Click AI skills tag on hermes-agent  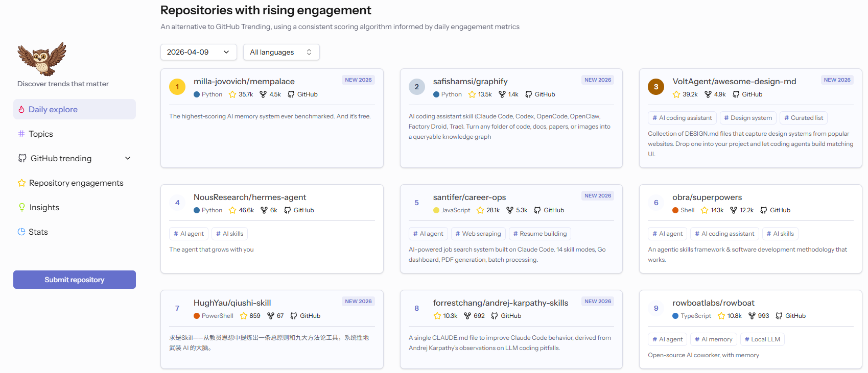click(229, 234)
